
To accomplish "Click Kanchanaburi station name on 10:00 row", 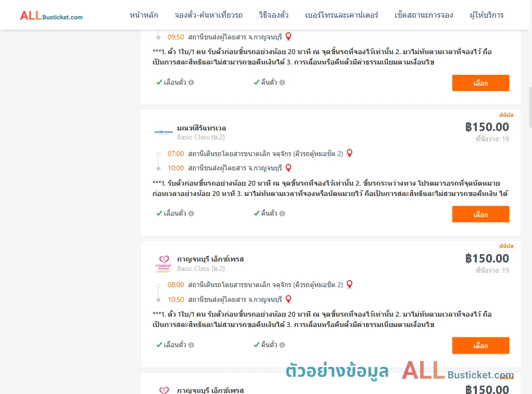I will 235,168.
